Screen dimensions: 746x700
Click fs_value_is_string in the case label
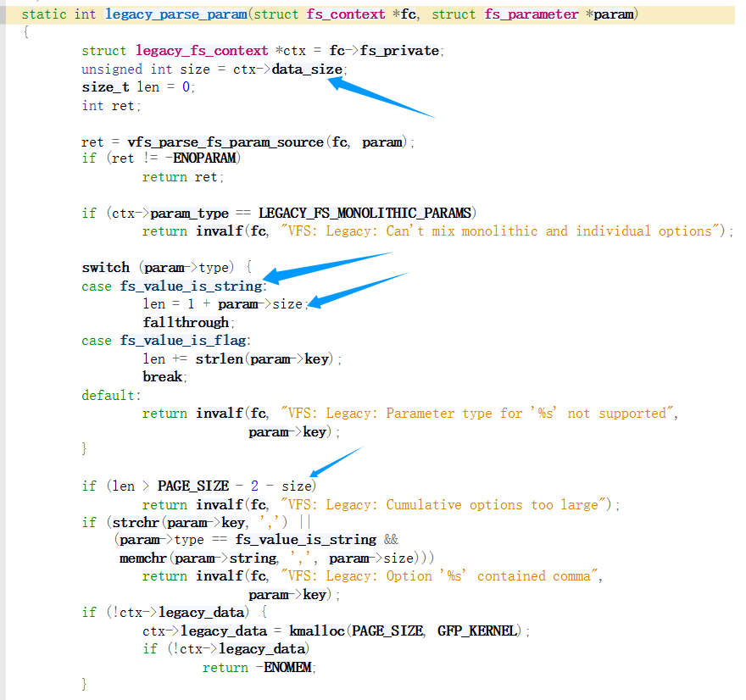(x=192, y=286)
